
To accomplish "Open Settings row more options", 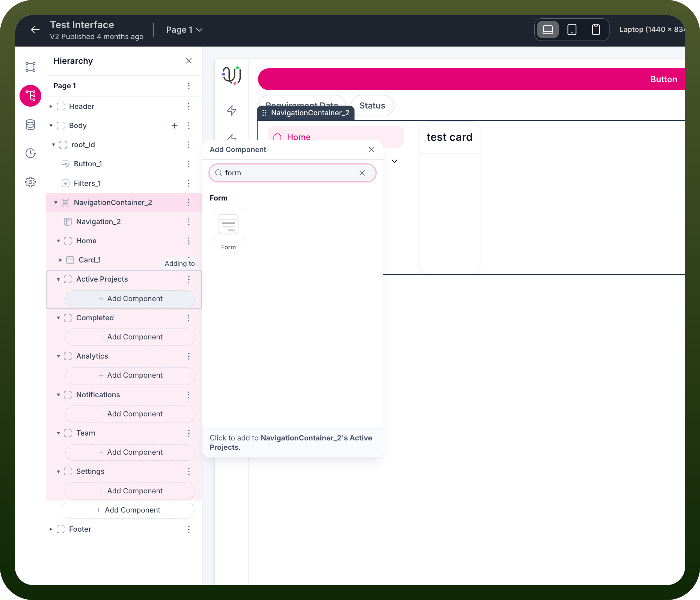I will 189,471.
